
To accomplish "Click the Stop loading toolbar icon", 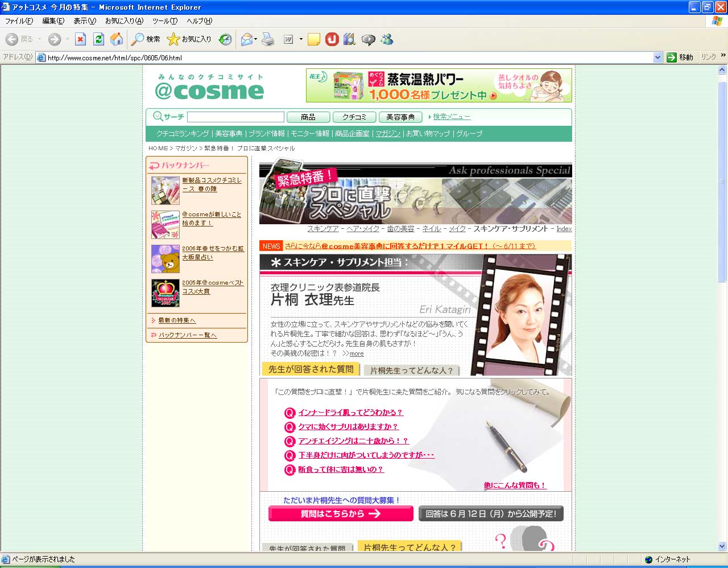I will pos(80,39).
